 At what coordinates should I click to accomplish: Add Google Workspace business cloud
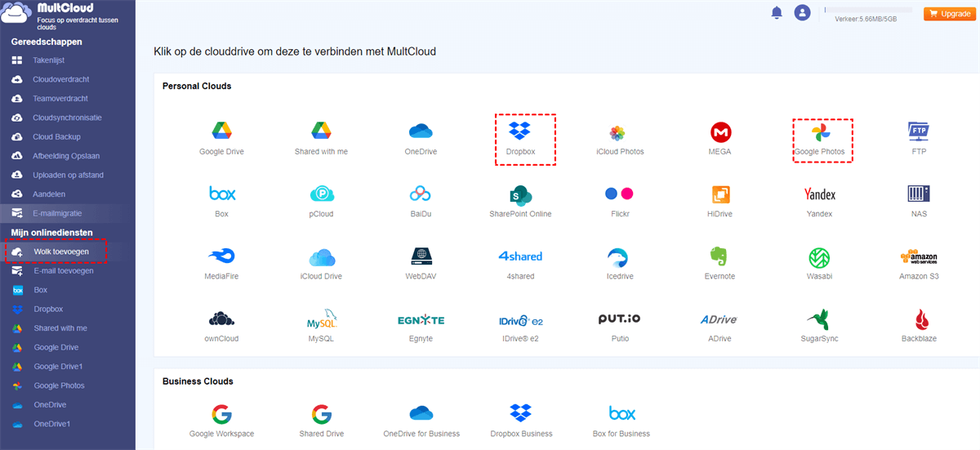pyautogui.click(x=221, y=413)
